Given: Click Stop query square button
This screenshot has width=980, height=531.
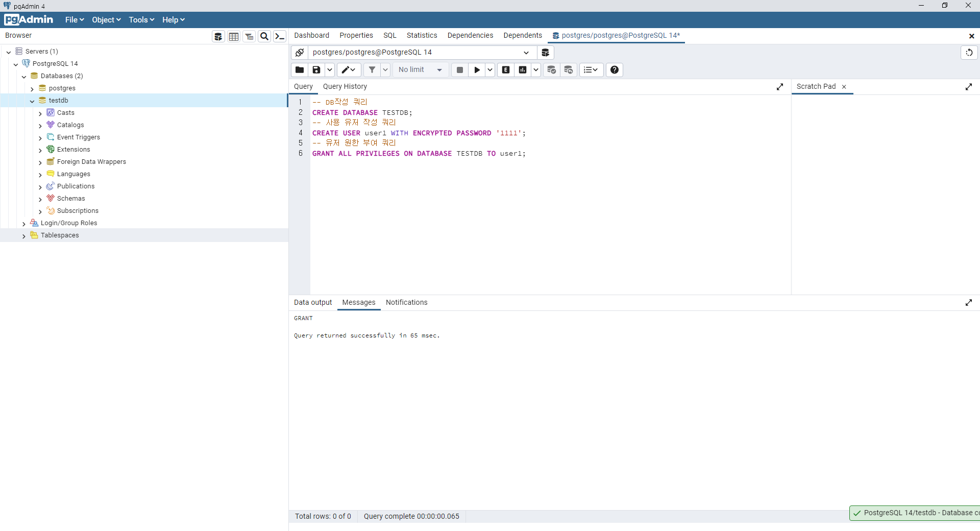Looking at the screenshot, I should pyautogui.click(x=460, y=70).
